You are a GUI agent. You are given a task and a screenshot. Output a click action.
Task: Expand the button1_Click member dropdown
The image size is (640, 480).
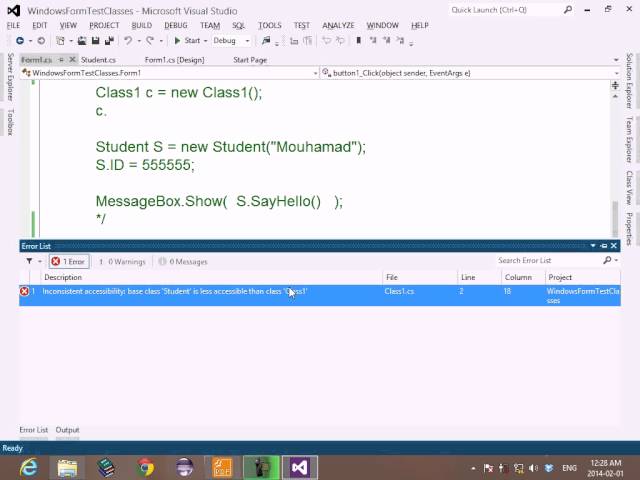[x=616, y=73]
